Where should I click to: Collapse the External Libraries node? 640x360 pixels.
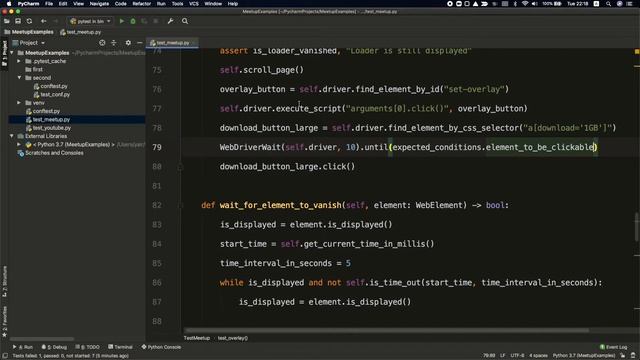pos(12,136)
